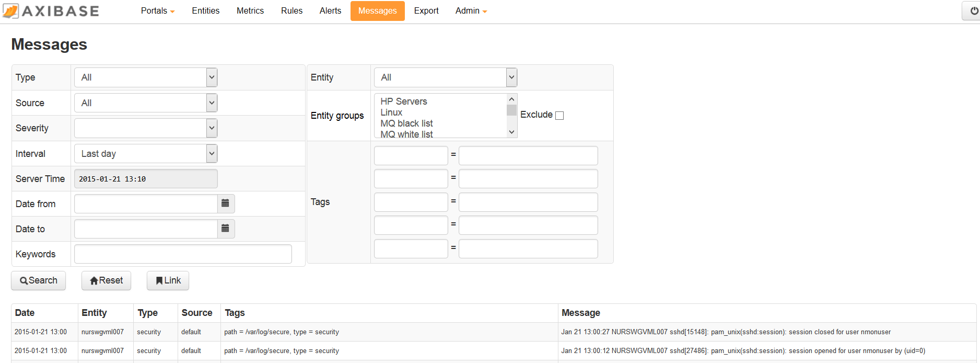This screenshot has height=363, width=980.
Task: Open the Type dropdown
Action: 146,77
